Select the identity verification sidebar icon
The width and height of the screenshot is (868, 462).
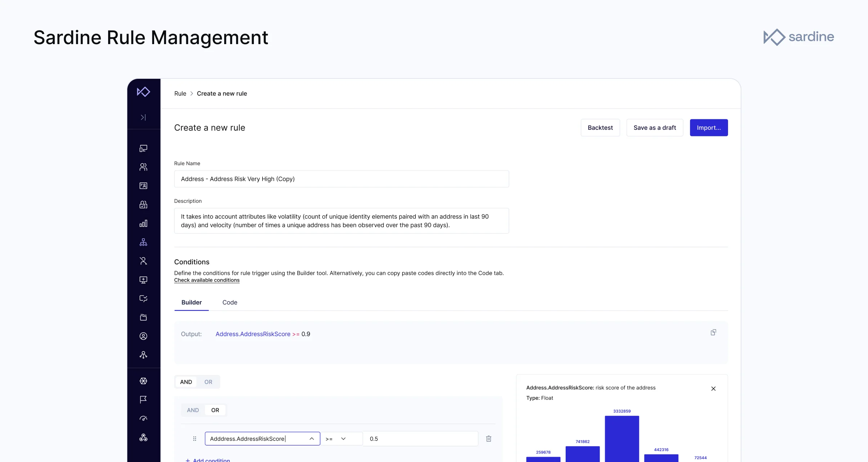pos(143,186)
